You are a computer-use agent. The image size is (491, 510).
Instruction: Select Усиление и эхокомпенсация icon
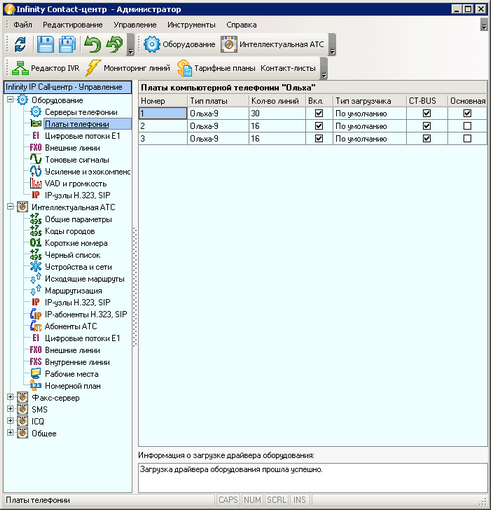(x=36, y=172)
